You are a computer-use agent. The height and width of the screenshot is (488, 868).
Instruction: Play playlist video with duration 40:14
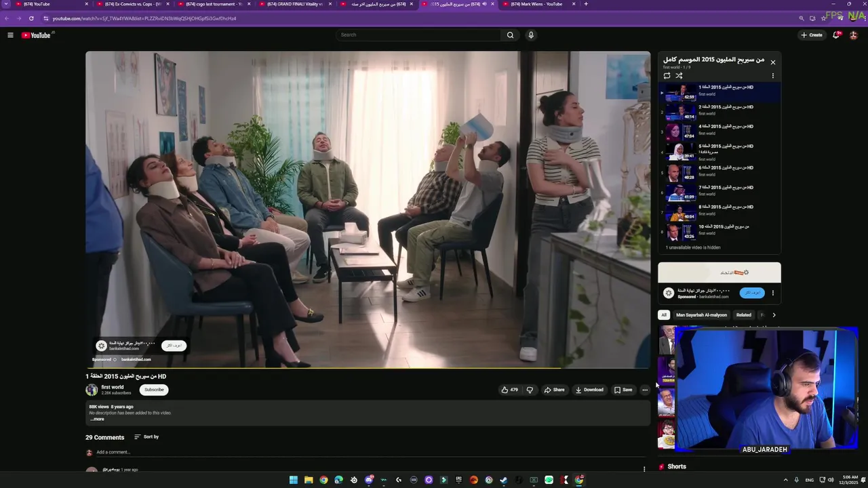[719, 111]
